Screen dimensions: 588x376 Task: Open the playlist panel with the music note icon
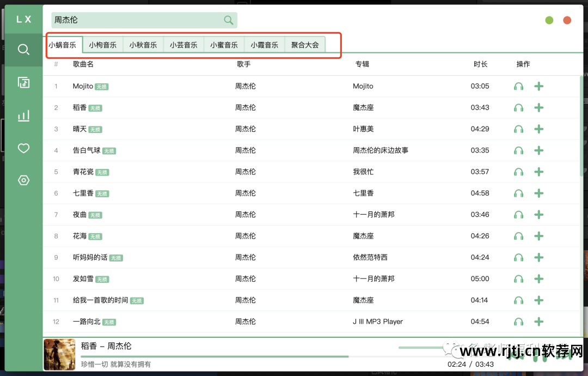23,82
